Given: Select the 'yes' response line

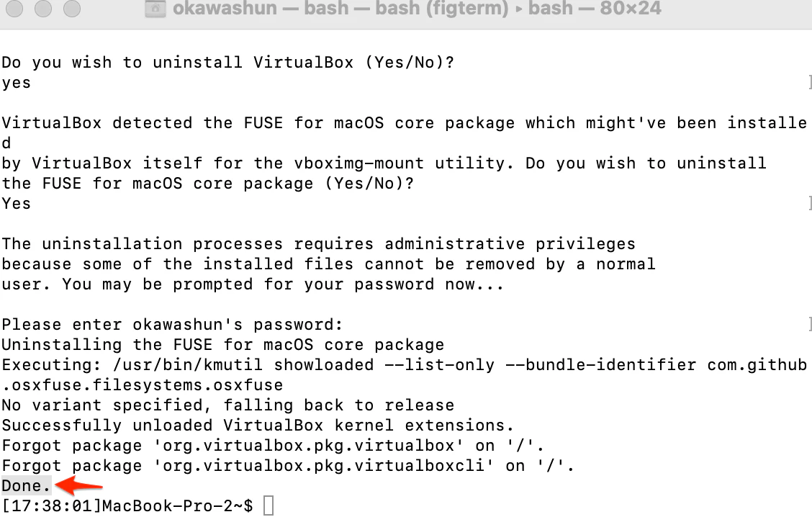Looking at the screenshot, I should pyautogui.click(x=16, y=82).
